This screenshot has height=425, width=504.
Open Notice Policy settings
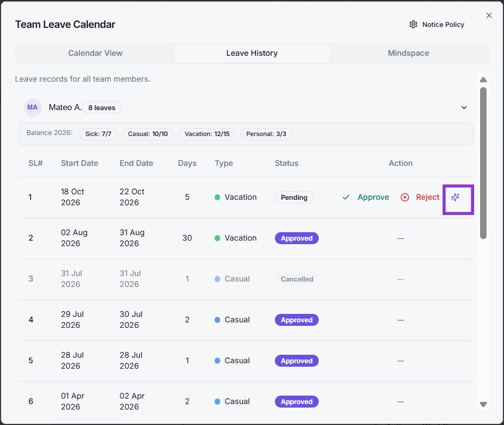pos(437,24)
